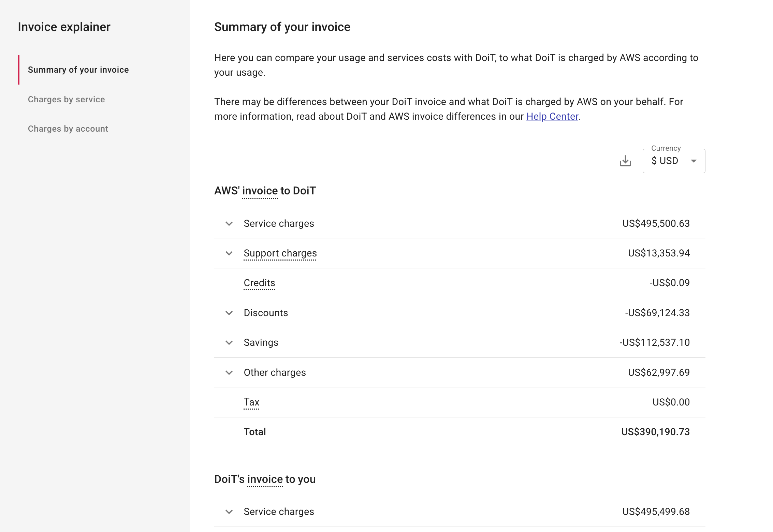Click the Tax label
This screenshot has width=773, height=532.
click(x=251, y=402)
